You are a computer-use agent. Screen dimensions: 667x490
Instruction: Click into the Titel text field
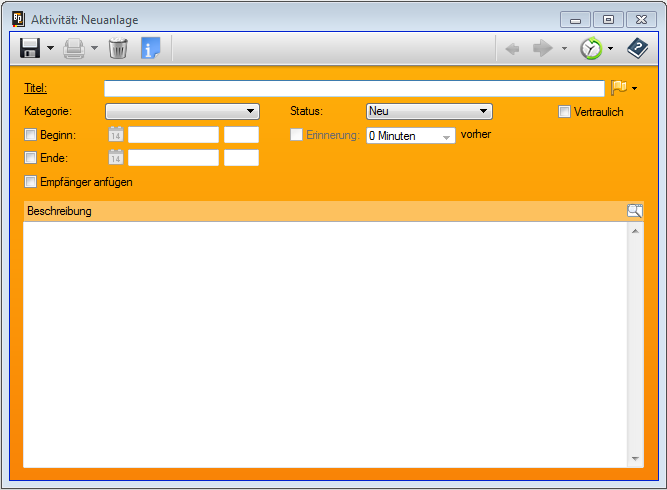point(354,88)
